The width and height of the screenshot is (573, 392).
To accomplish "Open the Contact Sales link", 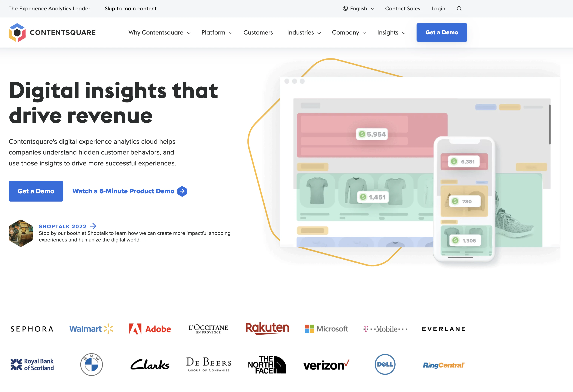I will point(403,9).
